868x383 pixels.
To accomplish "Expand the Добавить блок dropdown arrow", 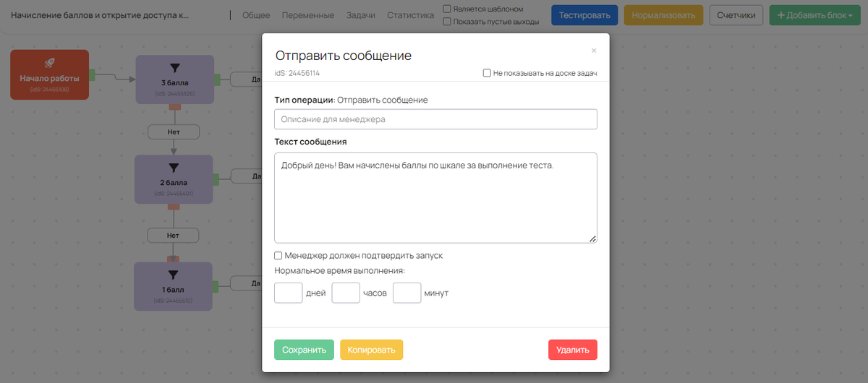I will pos(851,15).
